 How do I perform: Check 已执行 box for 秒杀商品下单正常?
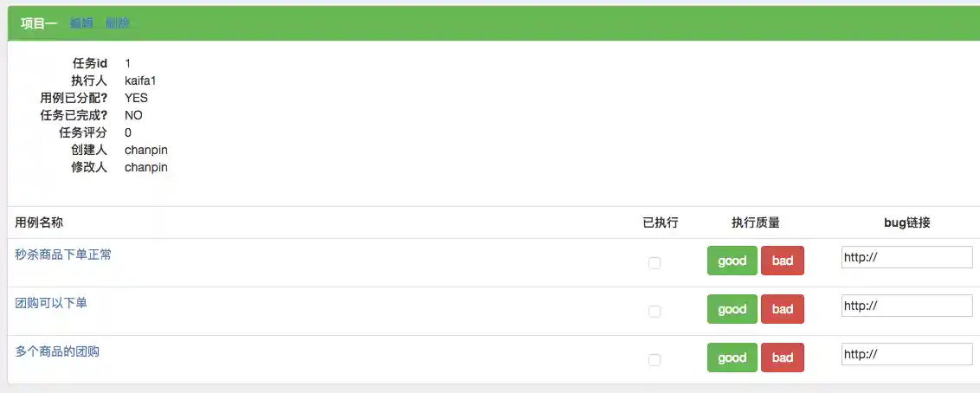tap(654, 262)
